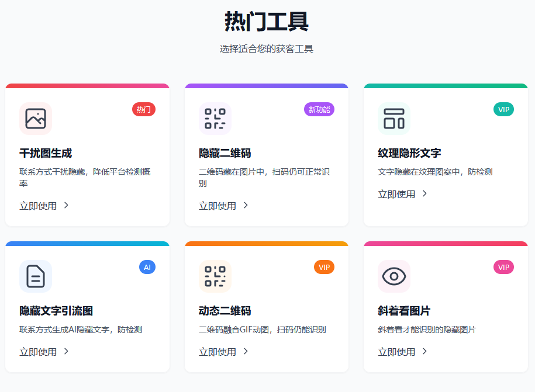Viewport: 535px width, 392px height.
Task: Select the 干扰图生成 card title
Action: [x=46, y=153]
